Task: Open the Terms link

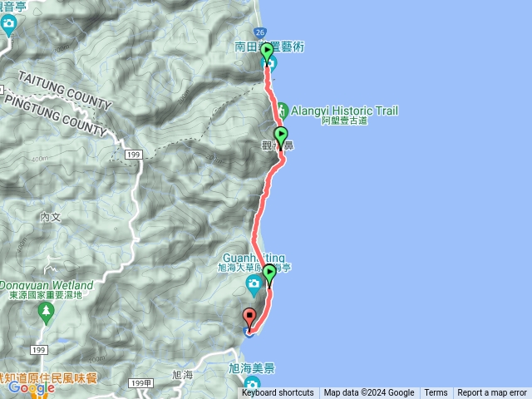Action: (436, 393)
